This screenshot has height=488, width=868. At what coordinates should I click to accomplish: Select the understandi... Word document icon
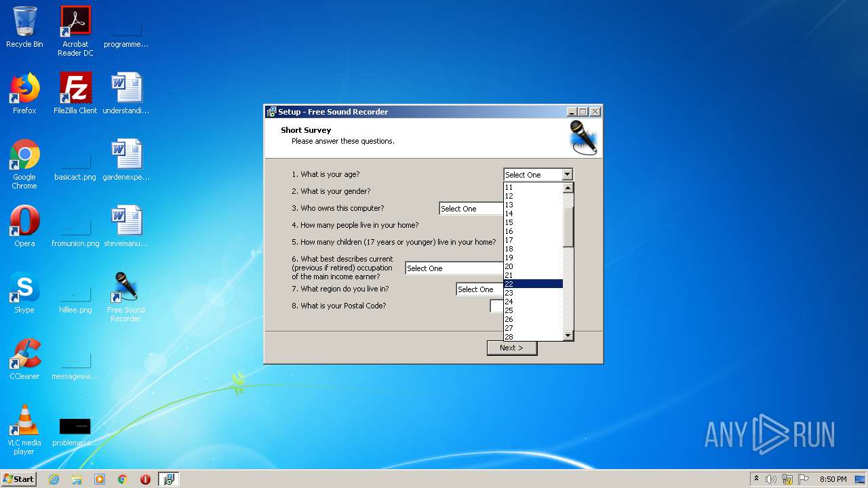126,94
